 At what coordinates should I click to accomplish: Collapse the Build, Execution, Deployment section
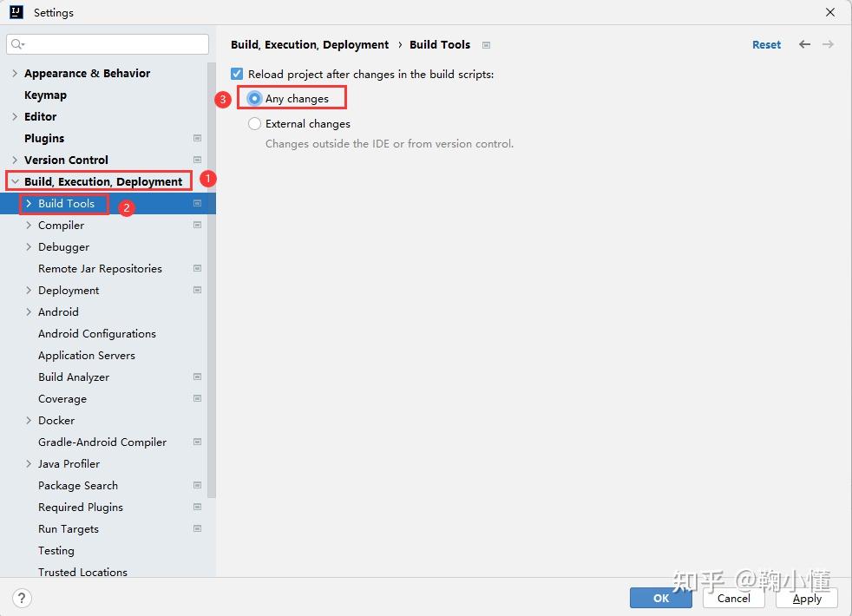click(15, 181)
